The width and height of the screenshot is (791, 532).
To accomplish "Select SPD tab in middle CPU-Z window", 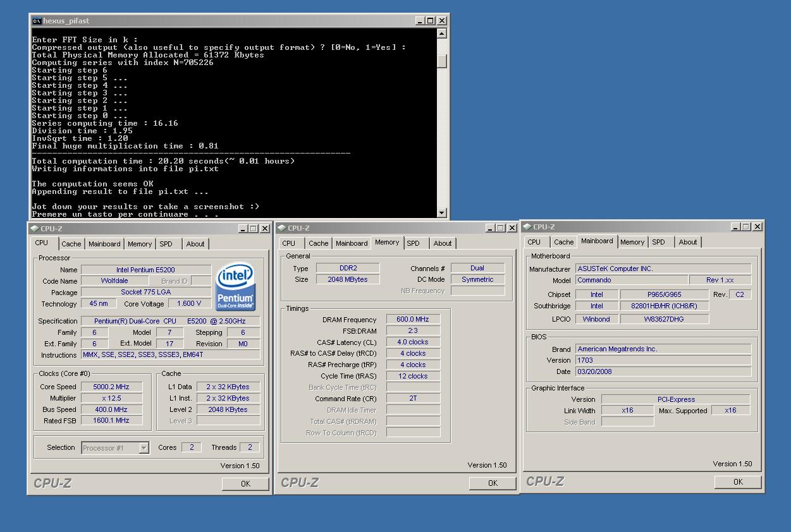I will (413, 243).
